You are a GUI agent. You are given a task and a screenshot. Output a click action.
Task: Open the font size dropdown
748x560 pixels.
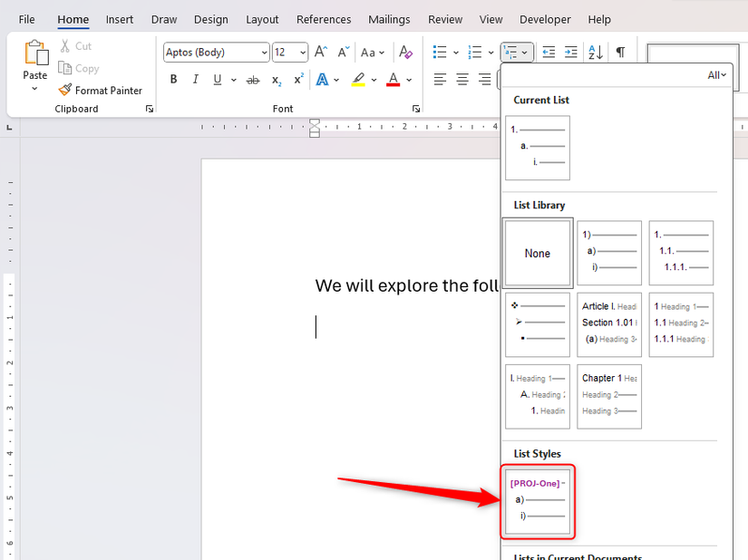(302, 52)
